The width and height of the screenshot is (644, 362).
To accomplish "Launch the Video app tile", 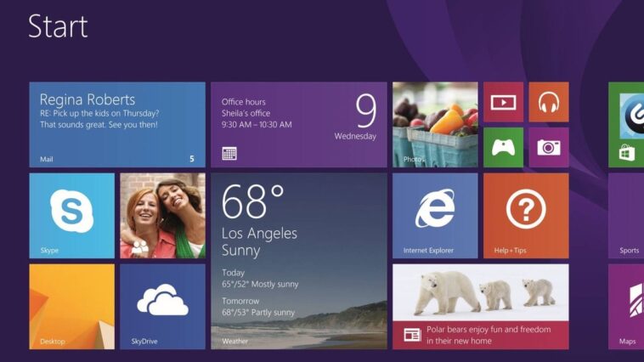I will [x=503, y=102].
